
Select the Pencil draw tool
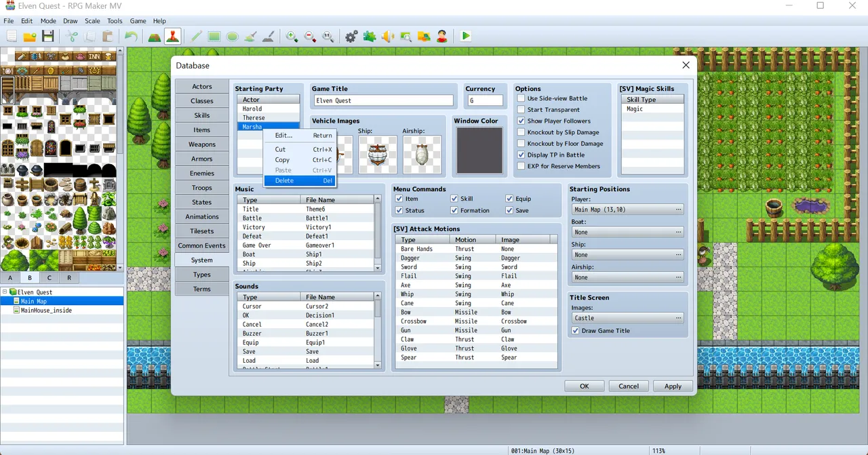(196, 36)
